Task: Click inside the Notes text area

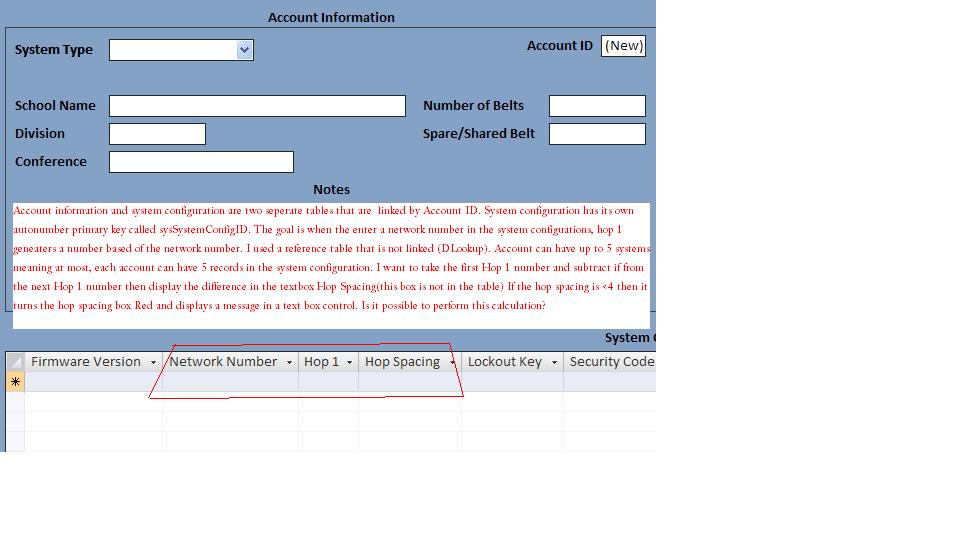Action: [331, 266]
